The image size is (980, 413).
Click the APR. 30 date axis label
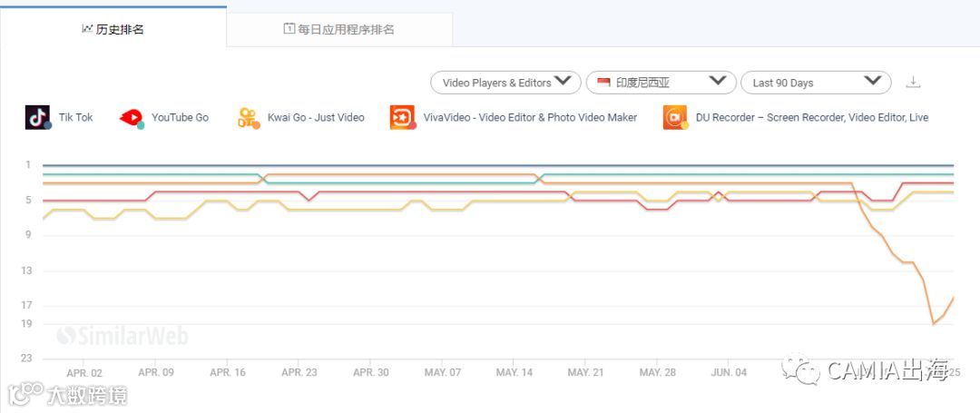(x=370, y=372)
